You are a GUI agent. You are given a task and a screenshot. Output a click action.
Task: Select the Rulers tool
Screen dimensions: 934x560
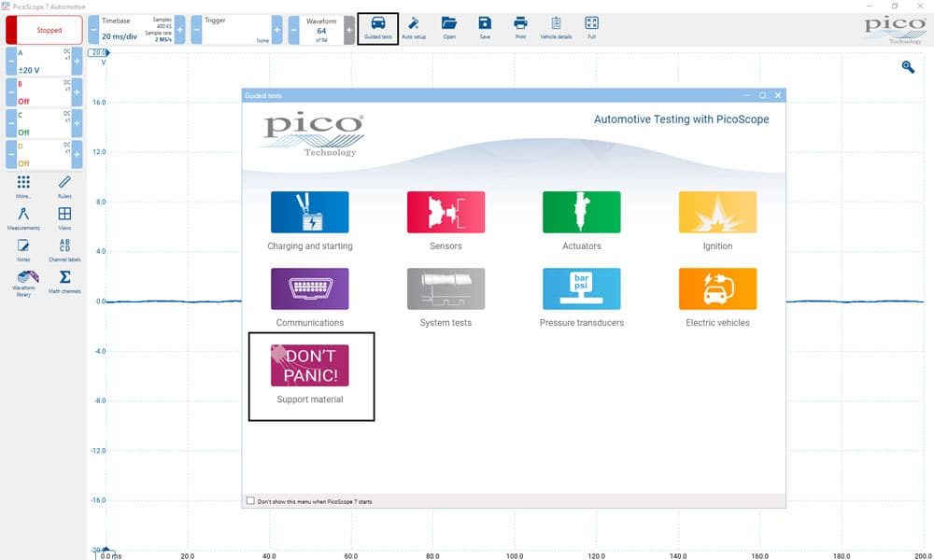pyautogui.click(x=64, y=187)
